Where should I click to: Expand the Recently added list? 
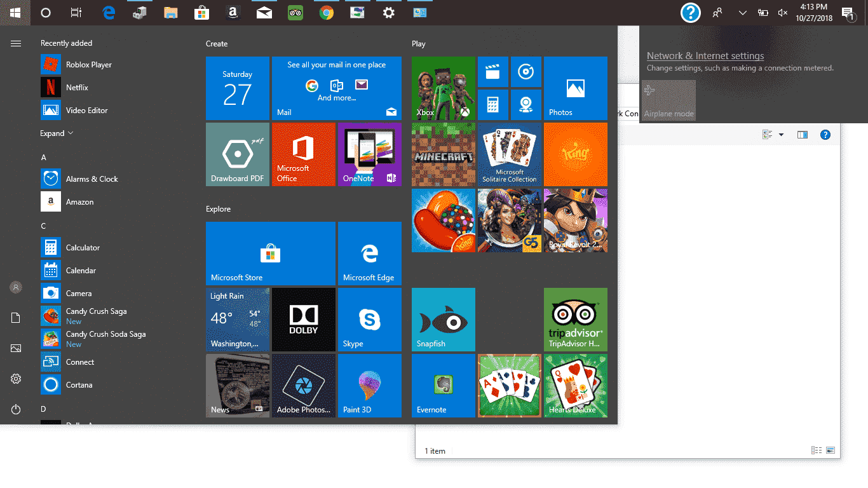tap(57, 133)
